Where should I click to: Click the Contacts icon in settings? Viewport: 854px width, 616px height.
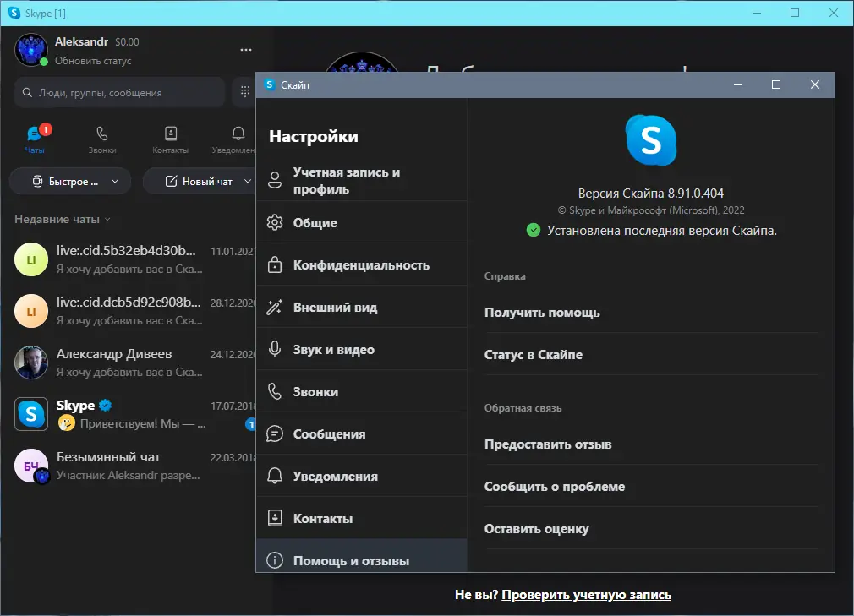(275, 517)
